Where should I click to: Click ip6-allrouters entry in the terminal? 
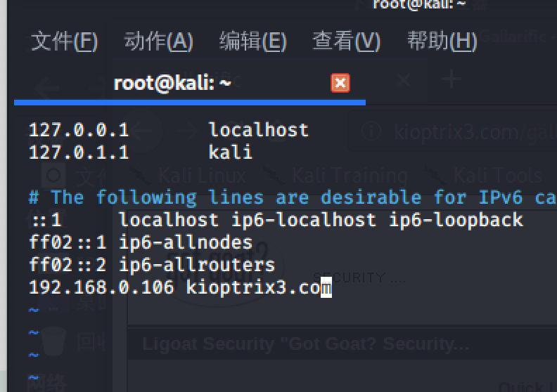(197, 265)
